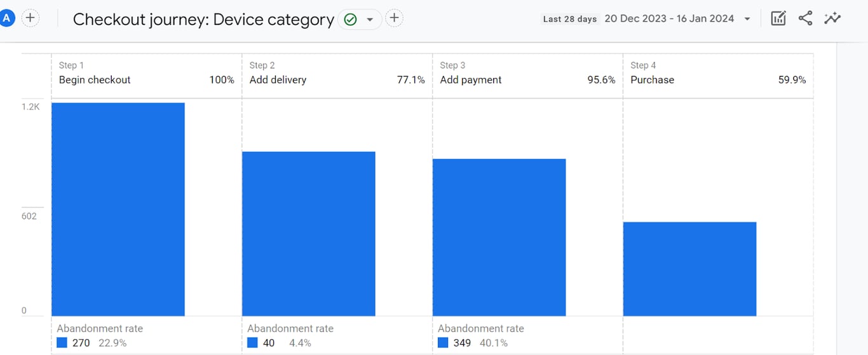Viewport: 868px width, 355px height.
Task: Click the Add delivery funnel bar
Action: [x=309, y=233]
